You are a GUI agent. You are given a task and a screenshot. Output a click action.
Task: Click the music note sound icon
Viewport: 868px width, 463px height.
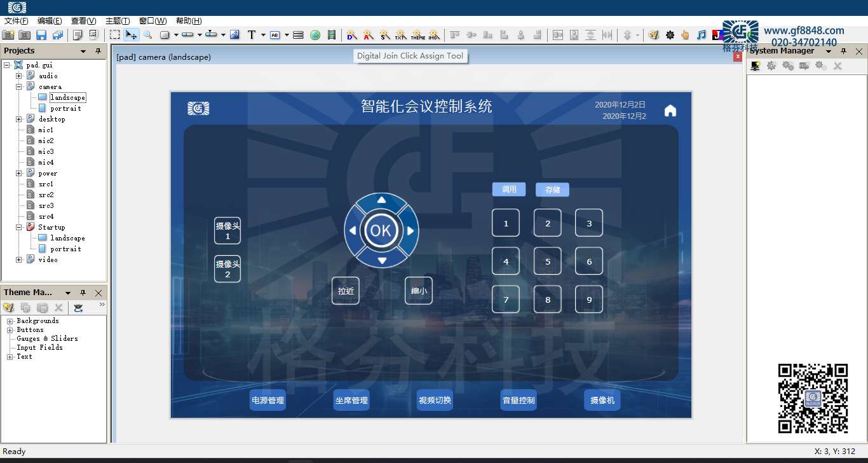tap(702, 35)
